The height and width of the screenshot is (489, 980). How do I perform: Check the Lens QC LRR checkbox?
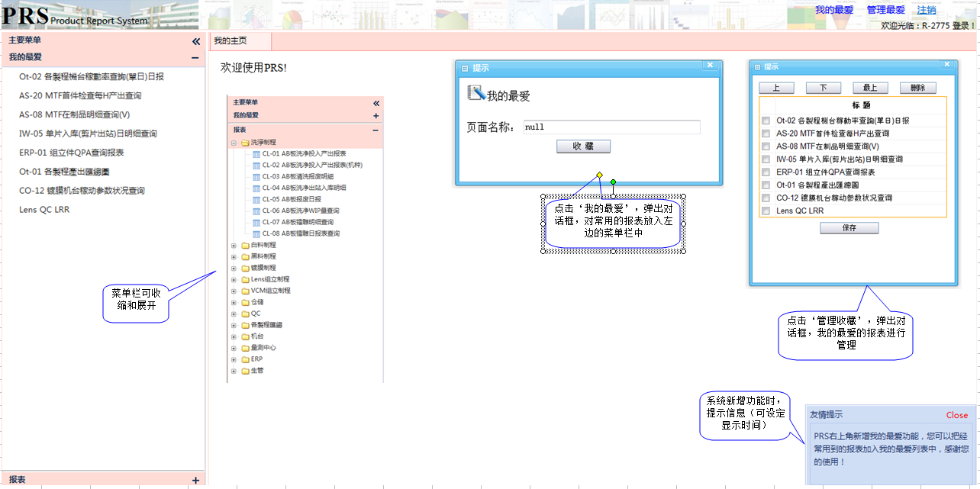coord(766,211)
